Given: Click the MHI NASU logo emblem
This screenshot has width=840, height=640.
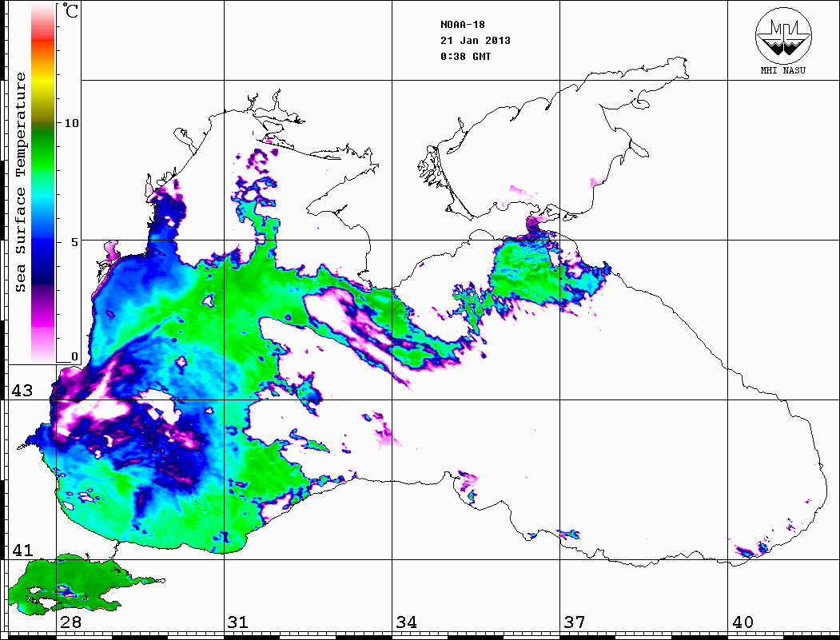Looking at the screenshot, I should coord(783,36).
